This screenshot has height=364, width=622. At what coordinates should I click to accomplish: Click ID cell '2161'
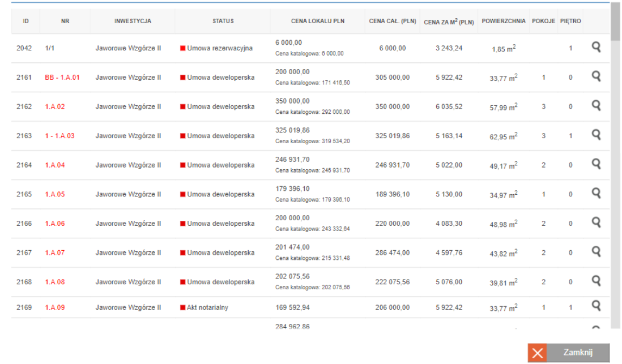pos(24,78)
